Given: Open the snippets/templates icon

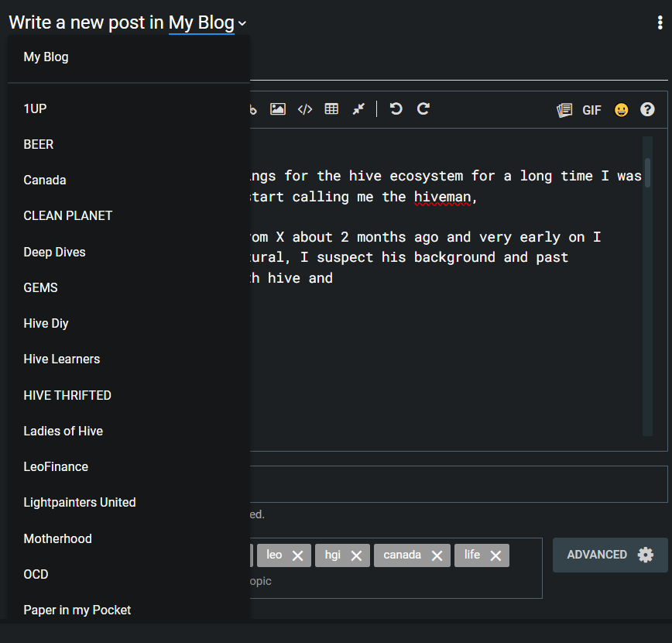Looking at the screenshot, I should tap(564, 110).
